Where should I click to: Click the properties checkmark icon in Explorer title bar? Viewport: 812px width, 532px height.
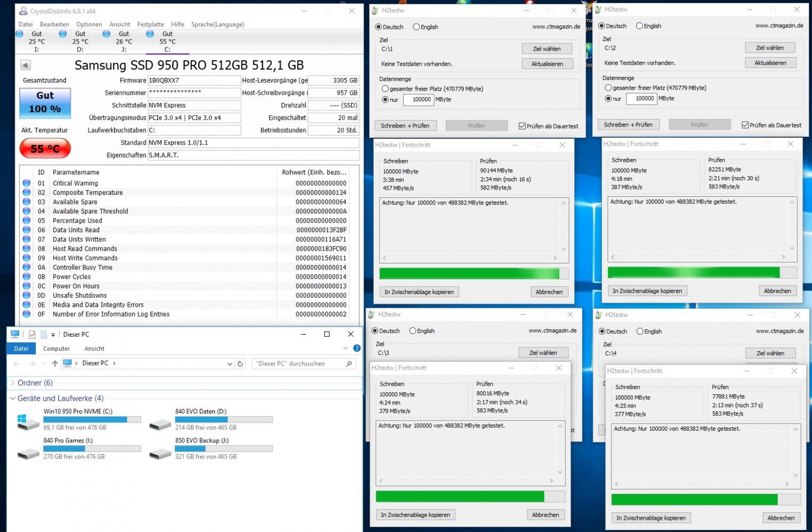click(32, 335)
